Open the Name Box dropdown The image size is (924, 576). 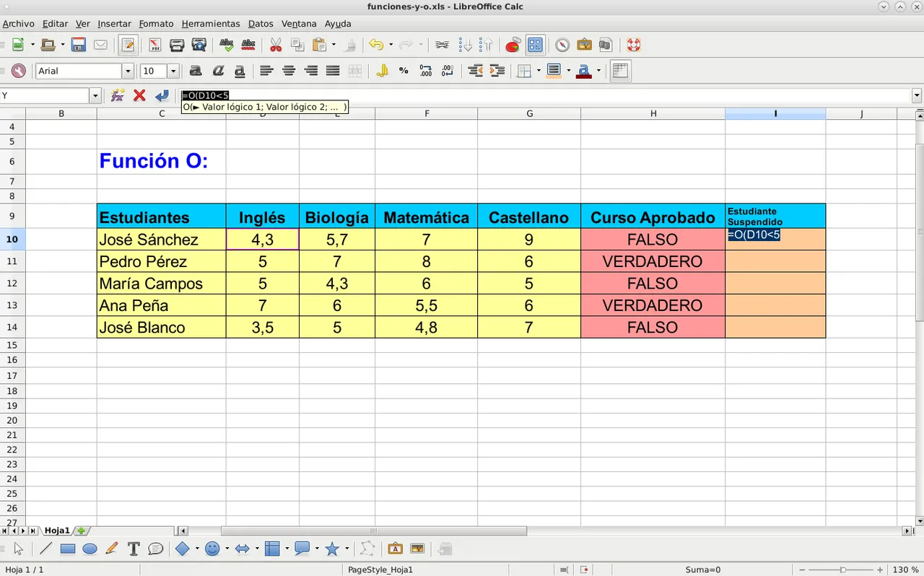tap(95, 95)
